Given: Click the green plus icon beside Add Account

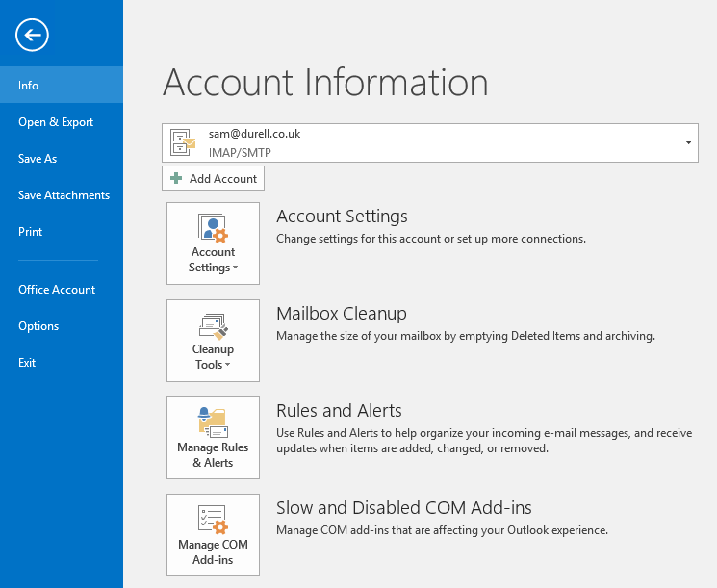Looking at the screenshot, I should click(x=176, y=178).
